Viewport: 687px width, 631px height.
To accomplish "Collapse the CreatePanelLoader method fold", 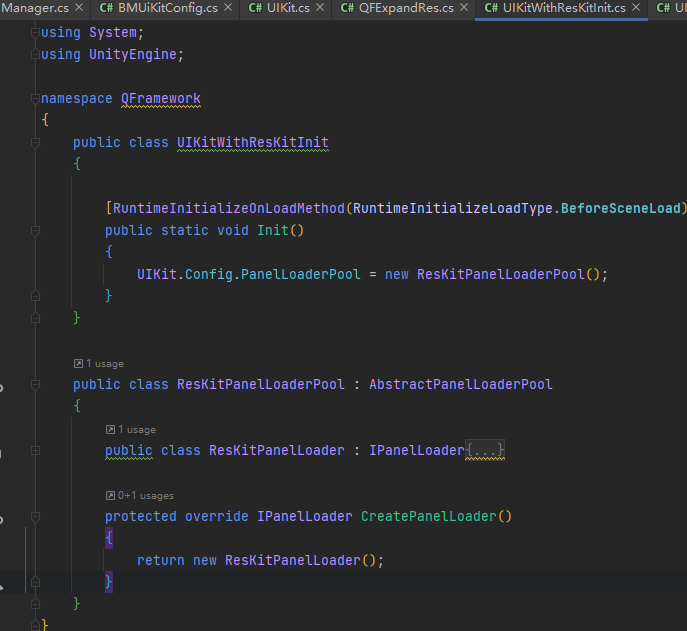I will click(x=35, y=517).
